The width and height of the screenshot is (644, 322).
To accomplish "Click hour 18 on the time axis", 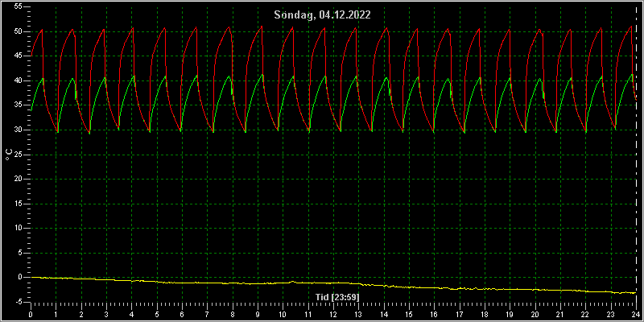I will pos(485,314).
